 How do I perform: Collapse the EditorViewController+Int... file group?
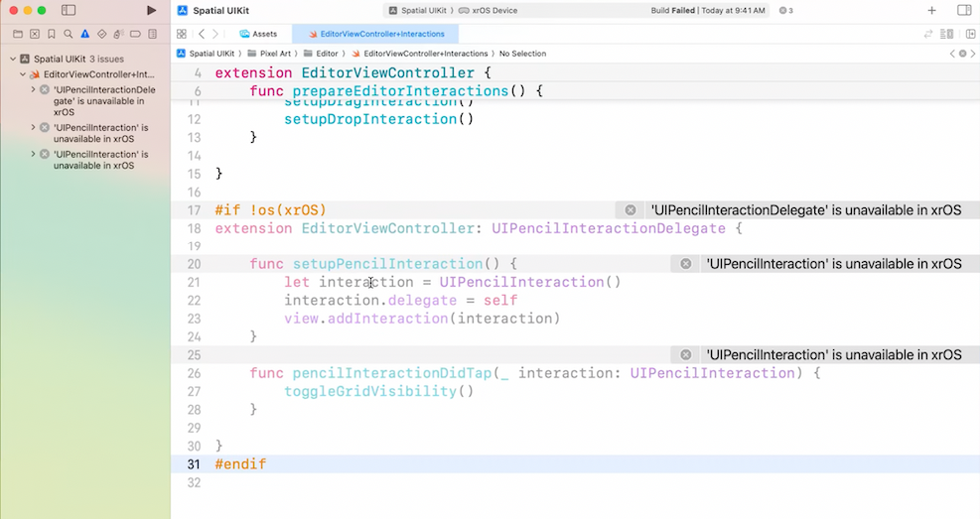23,74
